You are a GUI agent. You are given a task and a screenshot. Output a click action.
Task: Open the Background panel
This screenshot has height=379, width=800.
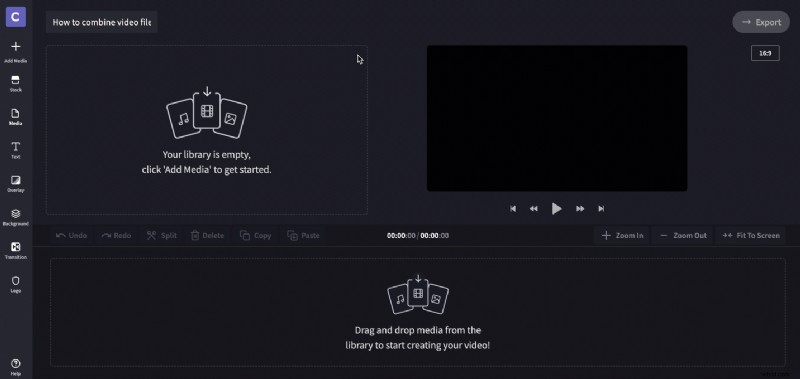coord(16,218)
